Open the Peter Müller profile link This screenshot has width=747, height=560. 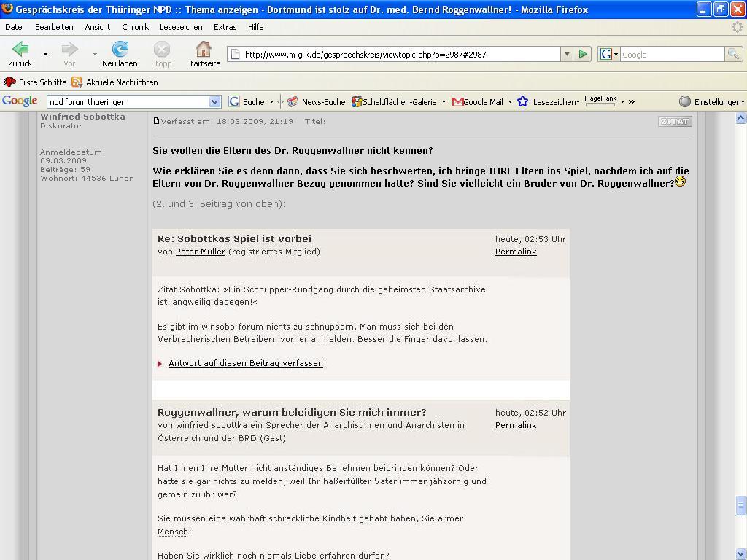[201, 252]
